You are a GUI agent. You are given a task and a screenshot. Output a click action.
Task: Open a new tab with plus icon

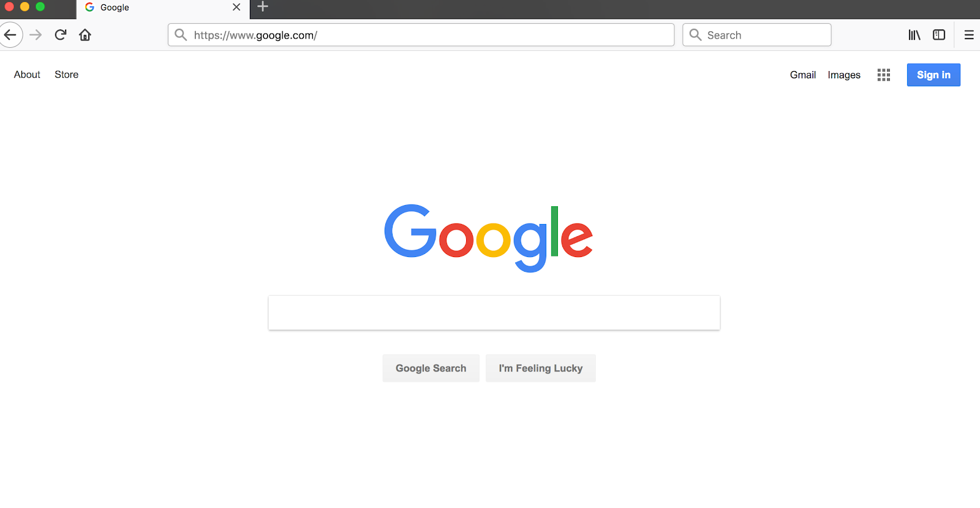click(263, 7)
